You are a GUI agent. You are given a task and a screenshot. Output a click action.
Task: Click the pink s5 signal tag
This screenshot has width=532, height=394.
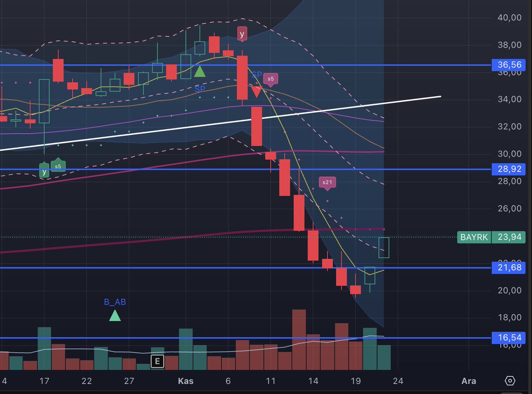pos(271,79)
